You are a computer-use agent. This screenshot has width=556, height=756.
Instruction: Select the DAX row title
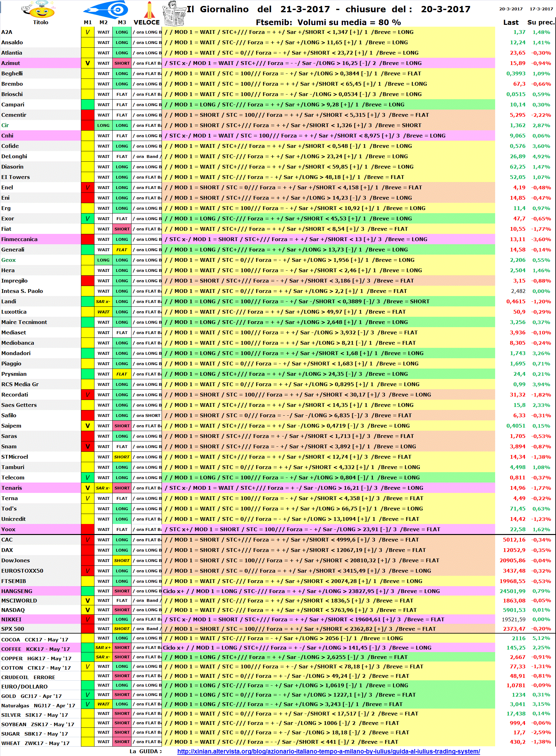[7, 550]
